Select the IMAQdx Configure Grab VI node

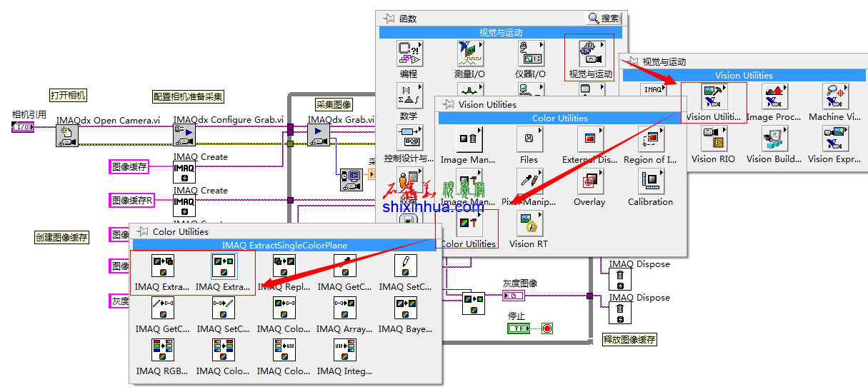[x=184, y=135]
